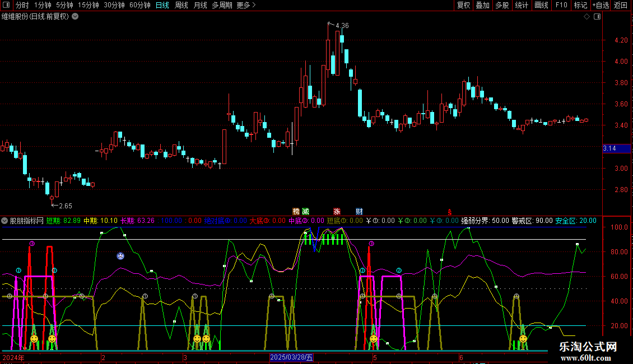The image size is (633, 364).
Task: Click the 复权 button
Action: [463, 5]
